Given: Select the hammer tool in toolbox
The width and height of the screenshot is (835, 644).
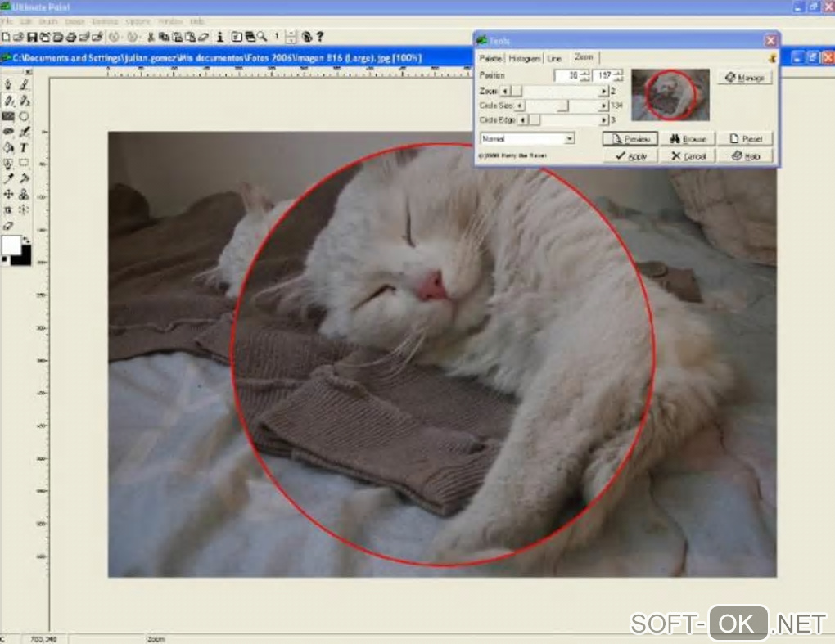Looking at the screenshot, I should [24, 178].
